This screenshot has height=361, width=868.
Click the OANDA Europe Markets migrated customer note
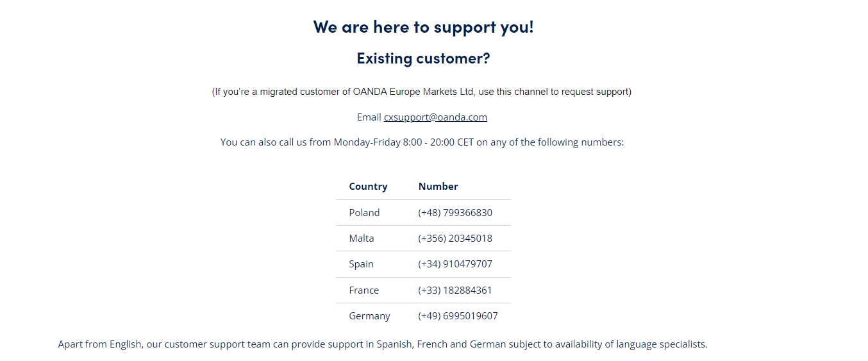point(422,92)
